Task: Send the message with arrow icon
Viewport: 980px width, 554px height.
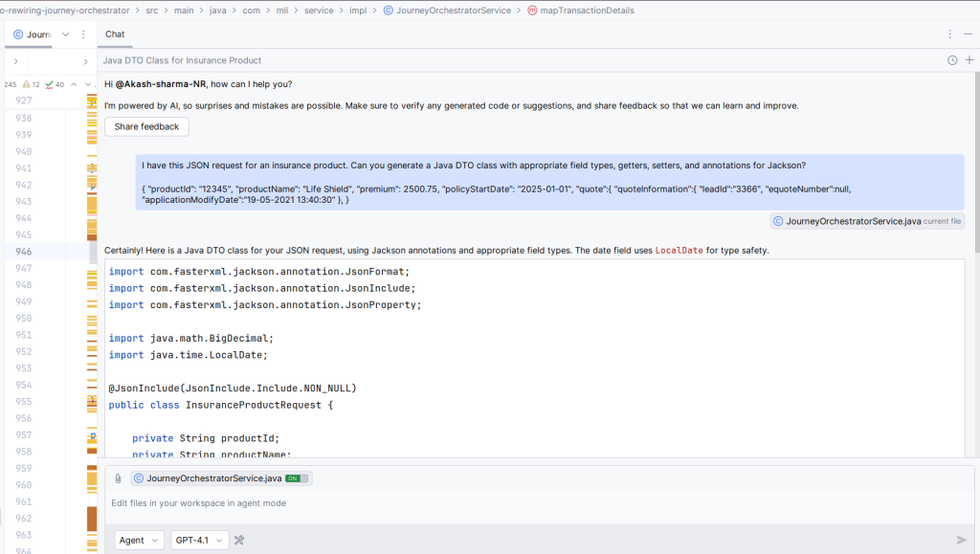Action: pyautogui.click(x=961, y=541)
